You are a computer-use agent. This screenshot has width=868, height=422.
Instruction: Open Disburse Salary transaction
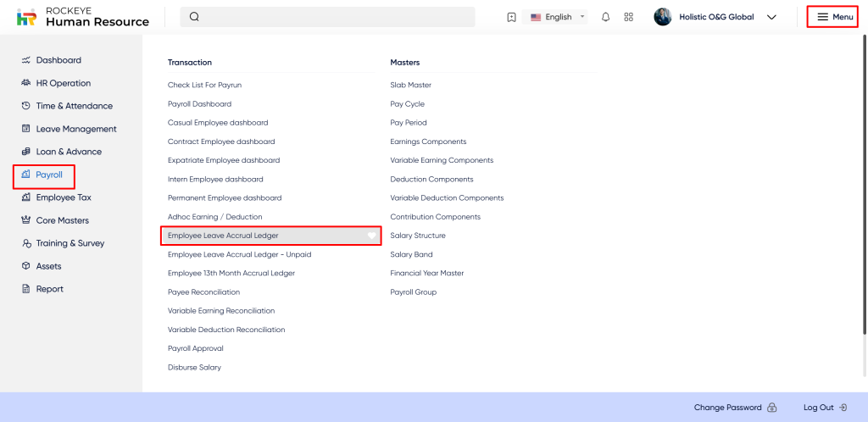[x=194, y=367]
